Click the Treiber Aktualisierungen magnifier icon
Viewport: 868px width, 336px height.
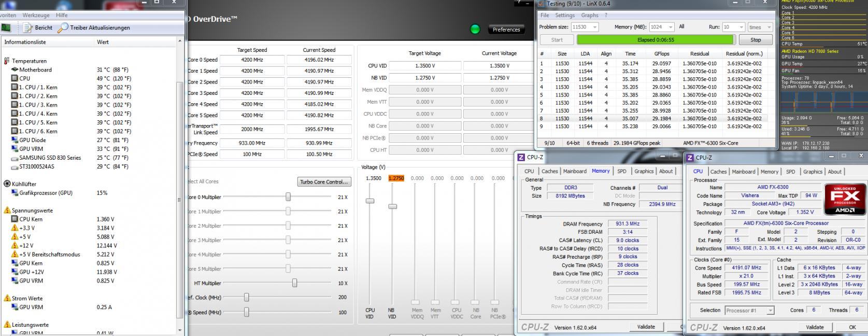click(63, 27)
